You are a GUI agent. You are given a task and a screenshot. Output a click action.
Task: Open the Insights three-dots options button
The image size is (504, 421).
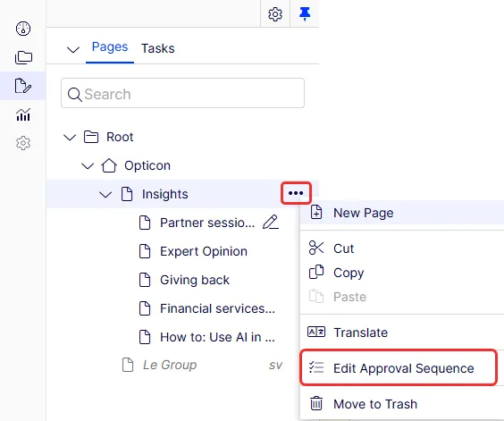296,193
